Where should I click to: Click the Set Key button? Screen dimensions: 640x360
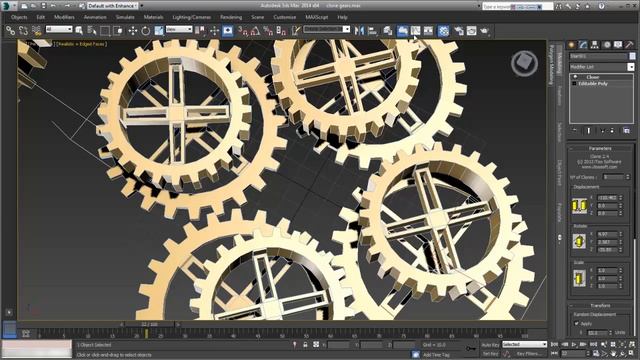(x=490, y=353)
